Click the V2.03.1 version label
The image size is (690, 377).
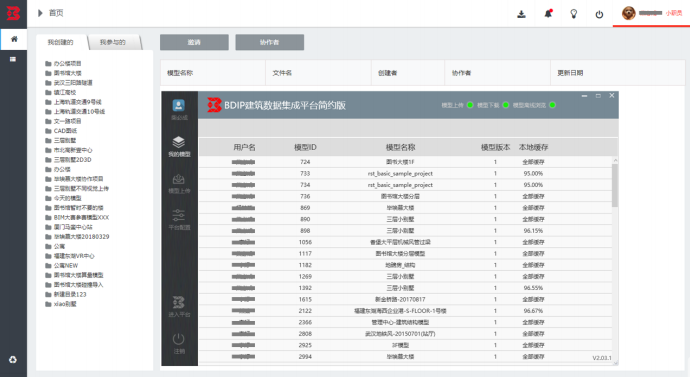[602, 358]
